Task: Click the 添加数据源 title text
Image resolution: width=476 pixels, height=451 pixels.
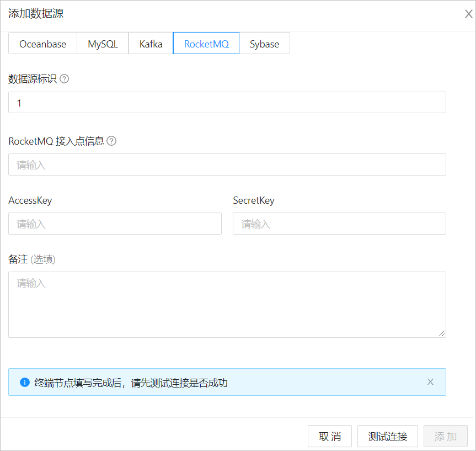Action: click(x=36, y=14)
